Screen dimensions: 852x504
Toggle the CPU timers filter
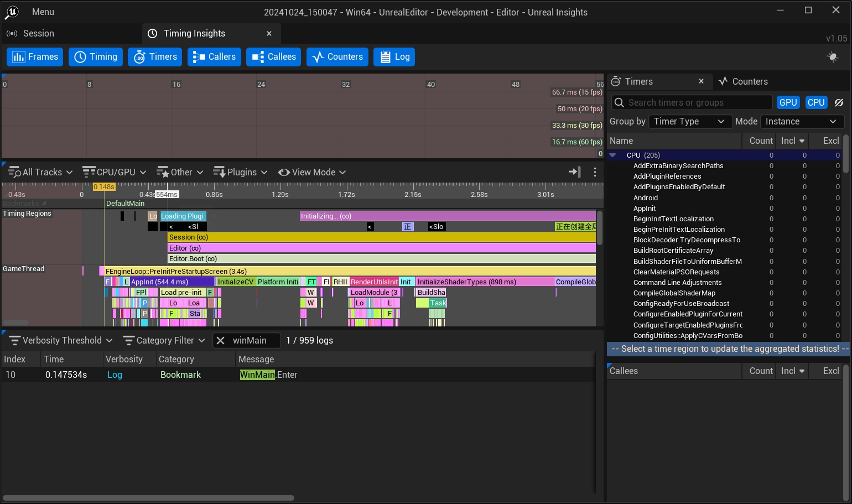click(816, 102)
